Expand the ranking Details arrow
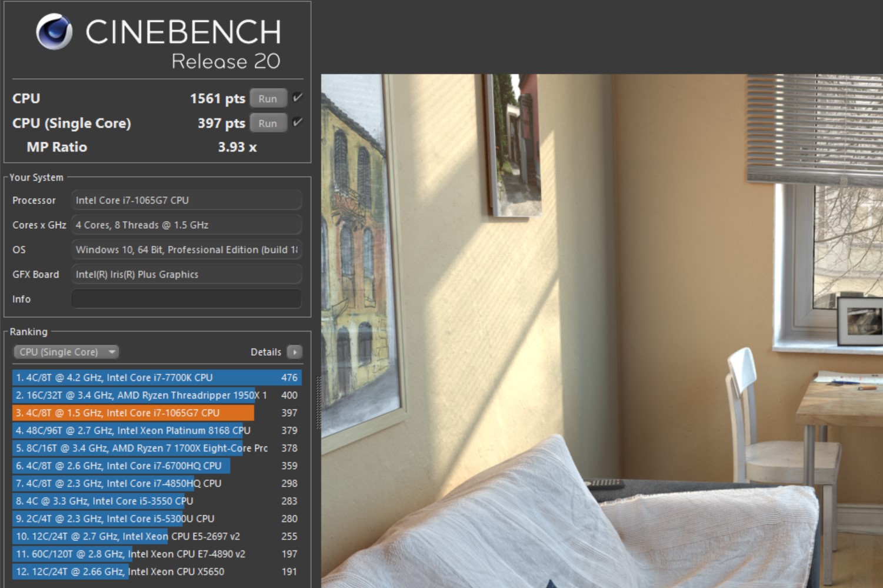This screenshot has width=883, height=588. click(x=295, y=352)
